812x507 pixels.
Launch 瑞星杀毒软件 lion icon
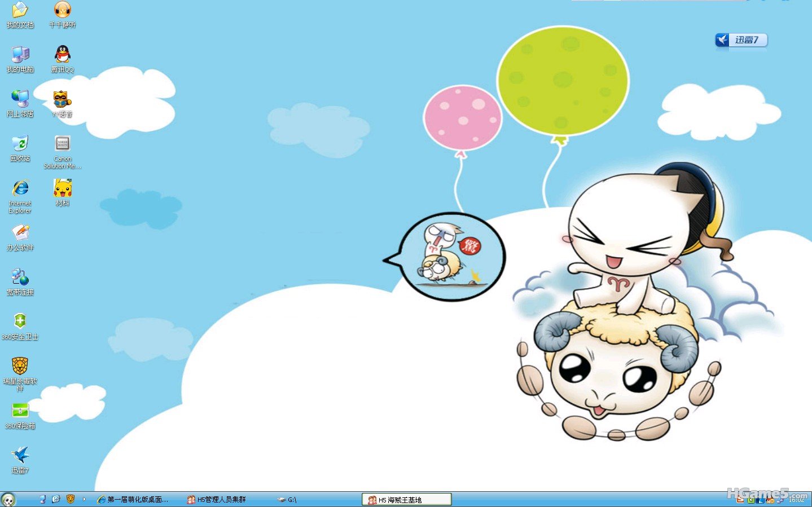(20, 367)
